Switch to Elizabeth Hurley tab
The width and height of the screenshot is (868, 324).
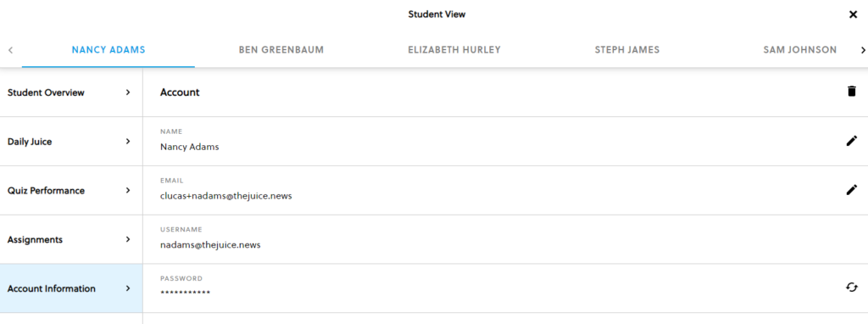[454, 50]
